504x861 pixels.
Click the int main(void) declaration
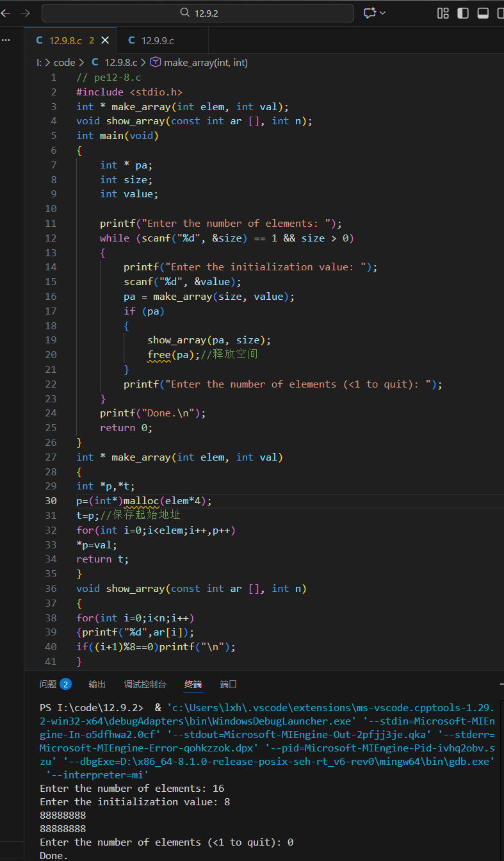(117, 135)
